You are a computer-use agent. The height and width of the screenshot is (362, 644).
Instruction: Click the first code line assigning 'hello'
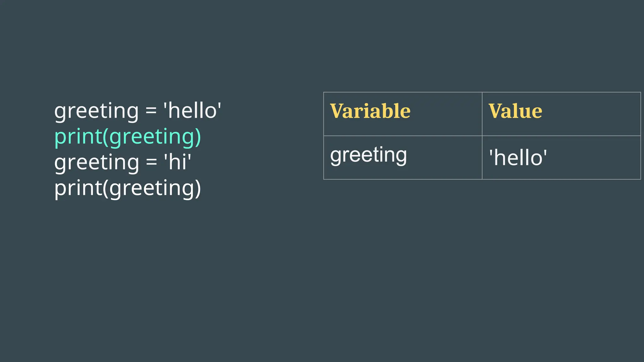138,111
